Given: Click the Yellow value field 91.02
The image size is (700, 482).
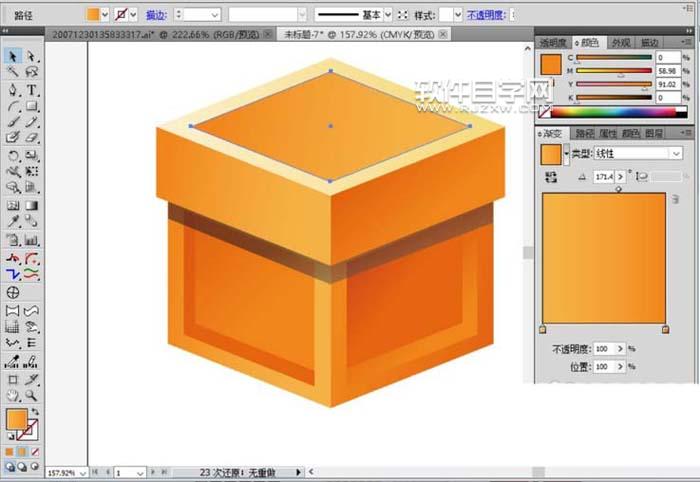Looking at the screenshot, I should [x=668, y=84].
